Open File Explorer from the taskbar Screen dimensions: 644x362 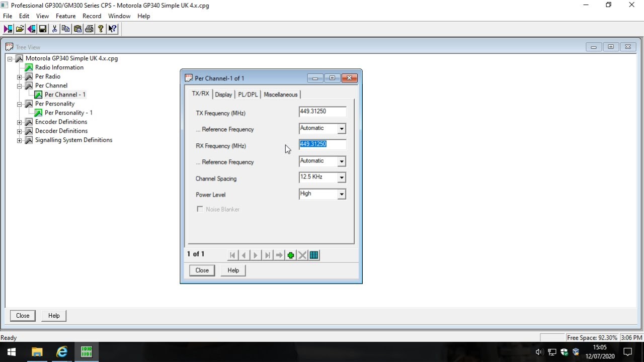coord(37,351)
